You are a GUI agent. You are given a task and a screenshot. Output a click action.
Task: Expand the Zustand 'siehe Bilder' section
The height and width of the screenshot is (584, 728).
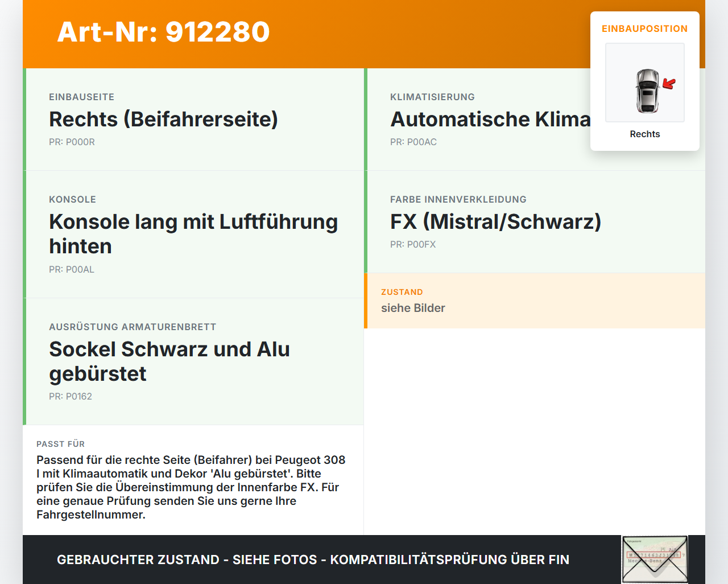coord(535,301)
